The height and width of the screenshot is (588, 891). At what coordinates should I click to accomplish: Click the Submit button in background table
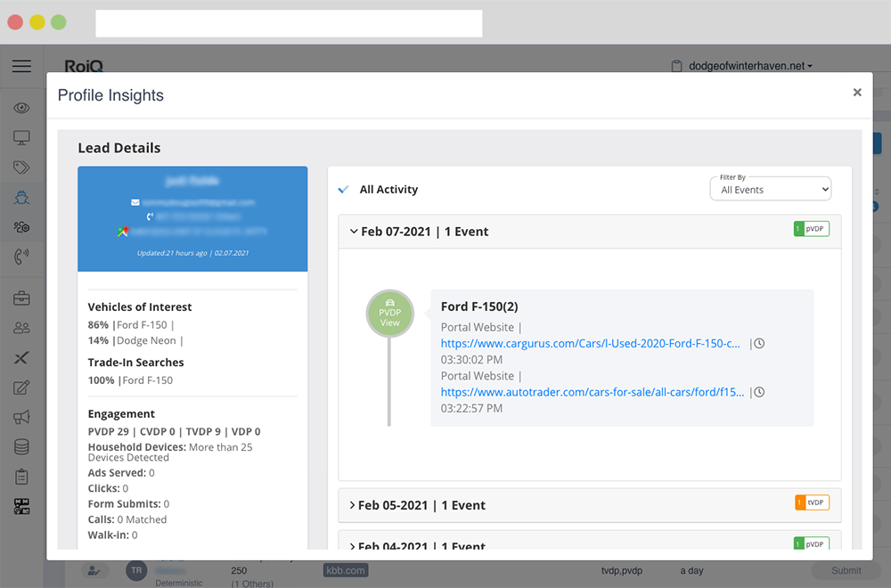click(x=846, y=570)
